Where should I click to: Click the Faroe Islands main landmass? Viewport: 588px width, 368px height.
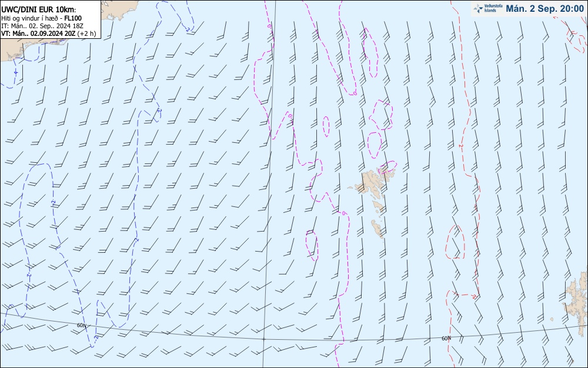(370, 182)
